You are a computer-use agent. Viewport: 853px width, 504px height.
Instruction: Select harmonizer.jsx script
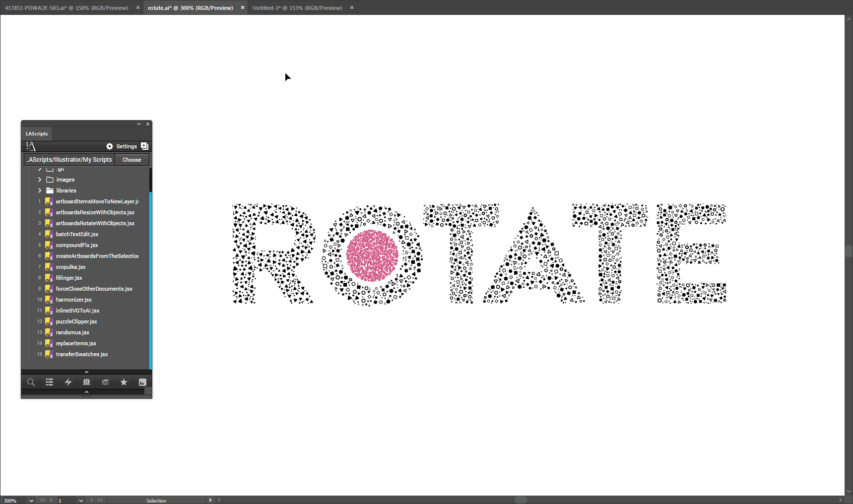tap(85, 300)
